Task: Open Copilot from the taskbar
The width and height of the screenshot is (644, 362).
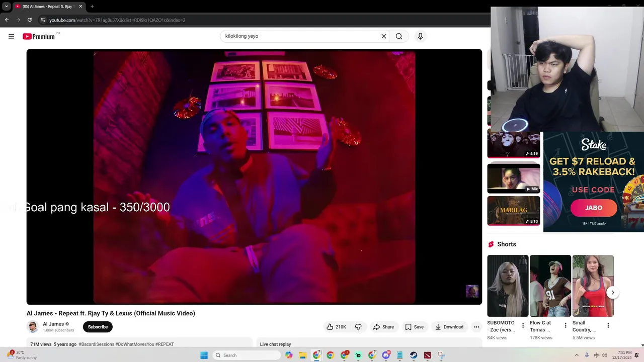Action: coord(289,355)
